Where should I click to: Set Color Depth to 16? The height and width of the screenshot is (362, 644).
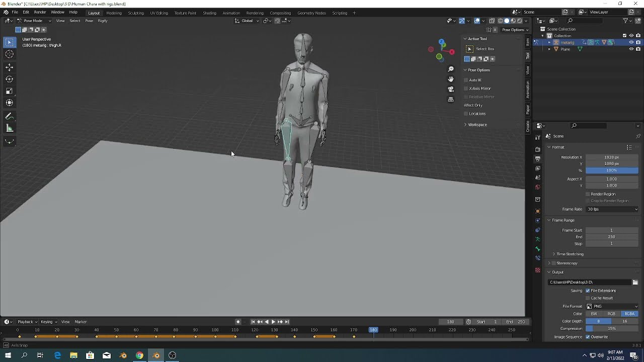pyautogui.click(x=625, y=321)
